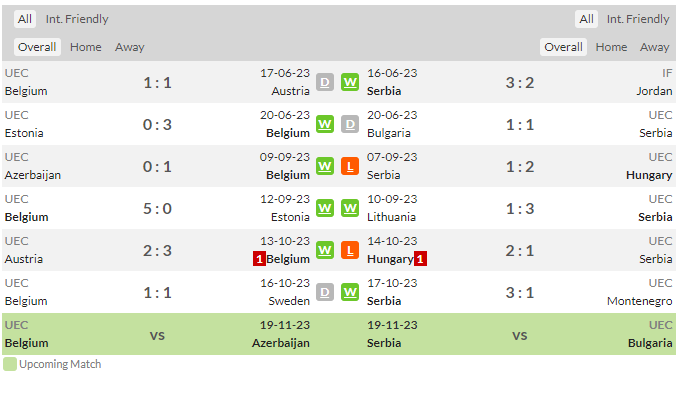Click the W badge for Serbia-Jordan 16-06-23
This screenshot has height=393, width=679.
[350, 82]
